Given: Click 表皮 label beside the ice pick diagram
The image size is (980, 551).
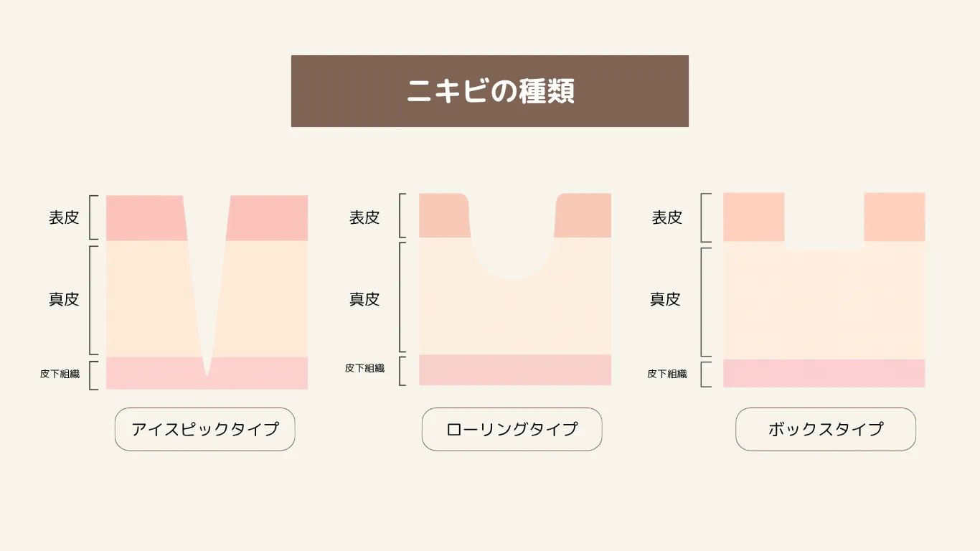Looking at the screenshot, I should (64, 217).
